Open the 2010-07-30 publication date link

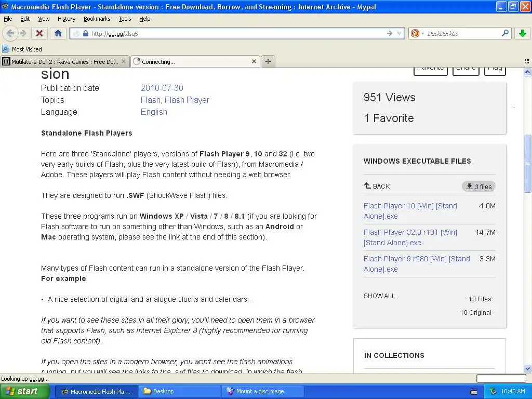(162, 88)
